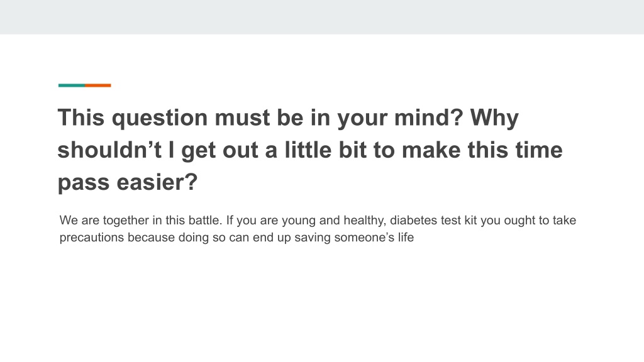Click the word "precautions" in the body text

point(92,238)
